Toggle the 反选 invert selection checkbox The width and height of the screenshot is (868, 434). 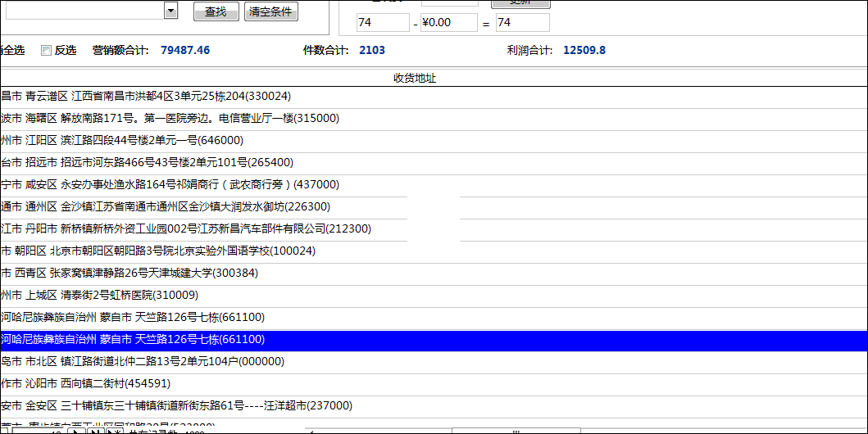(46, 51)
